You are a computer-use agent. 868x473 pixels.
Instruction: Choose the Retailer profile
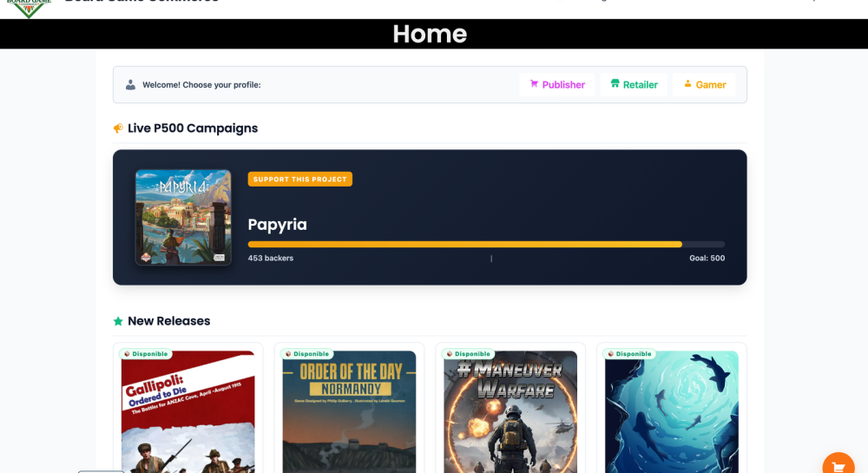click(634, 85)
